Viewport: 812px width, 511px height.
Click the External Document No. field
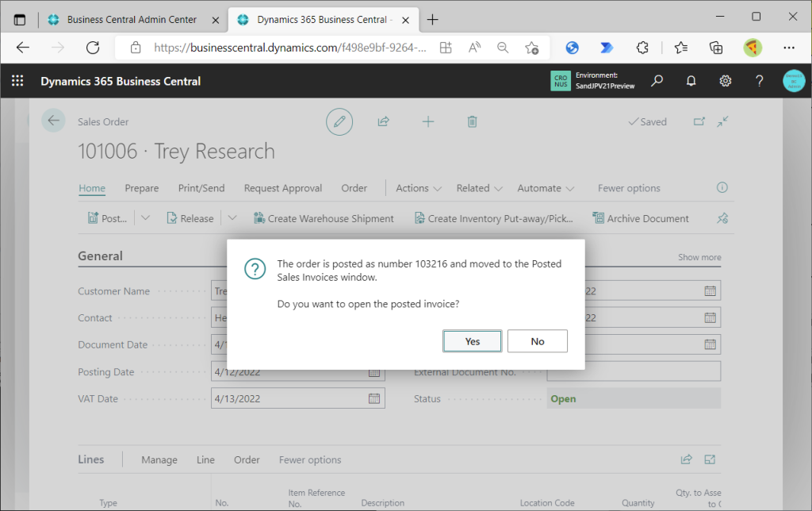(634, 371)
